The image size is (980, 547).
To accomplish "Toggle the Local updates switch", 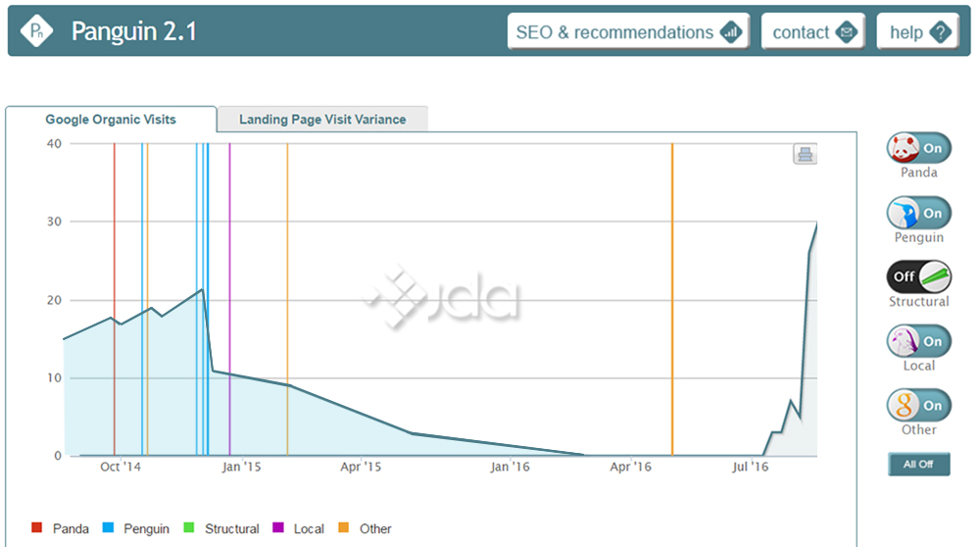I will coord(918,342).
